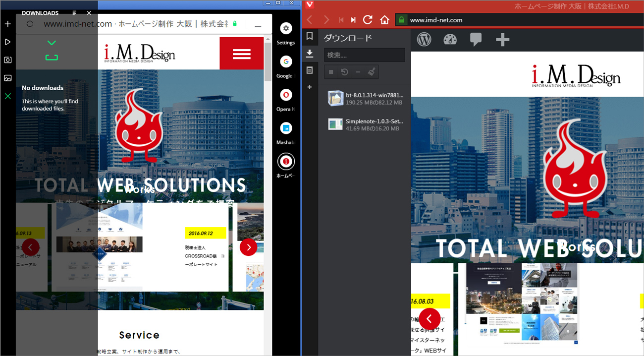Open the WordPress dashboard gauge icon
Viewport: 644px width, 356px height.
point(450,40)
